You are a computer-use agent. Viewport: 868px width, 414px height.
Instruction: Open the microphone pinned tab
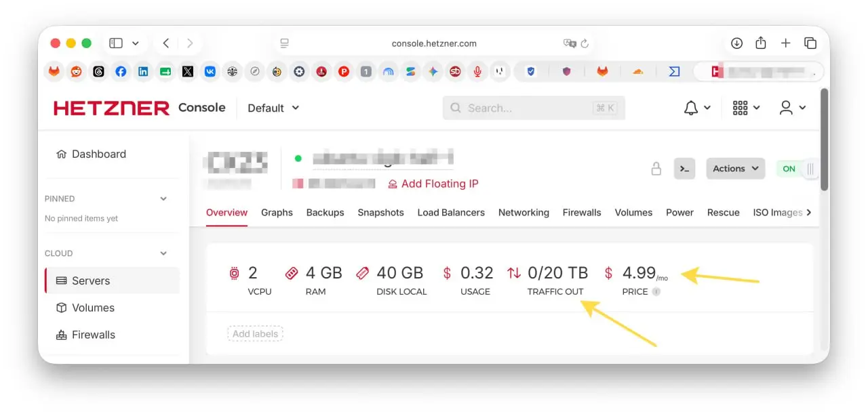[x=477, y=71]
